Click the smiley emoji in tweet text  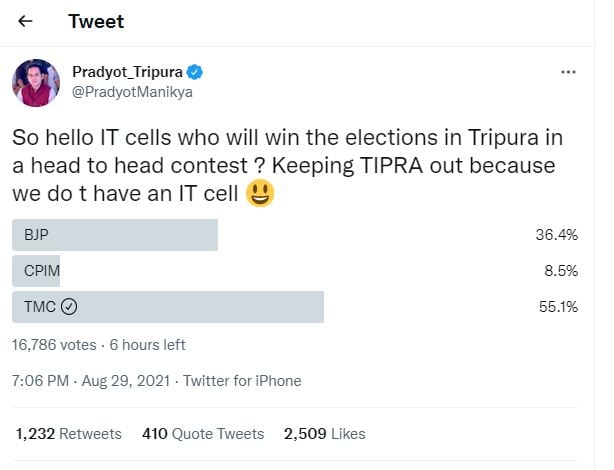pos(260,193)
